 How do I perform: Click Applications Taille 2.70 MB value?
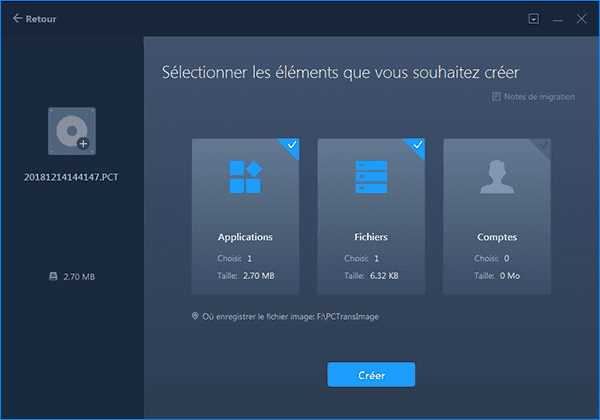click(x=259, y=276)
